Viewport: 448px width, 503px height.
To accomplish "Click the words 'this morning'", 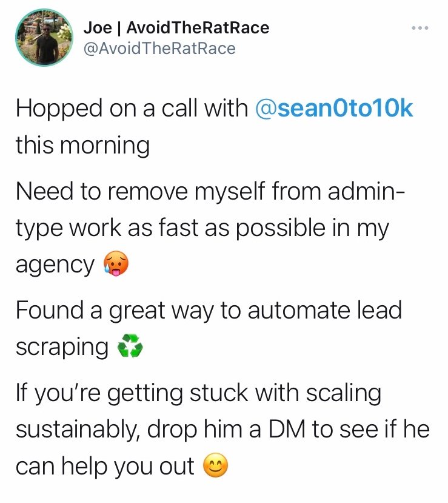I will click(x=82, y=146).
